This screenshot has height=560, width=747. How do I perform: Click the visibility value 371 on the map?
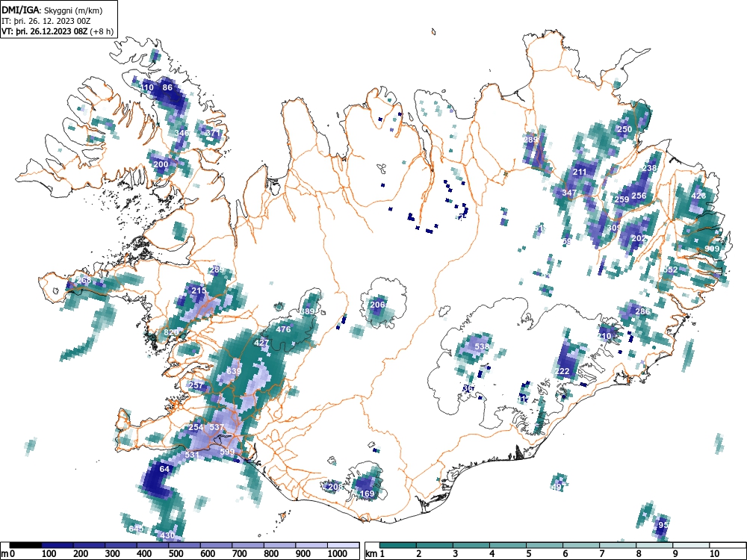[213, 133]
